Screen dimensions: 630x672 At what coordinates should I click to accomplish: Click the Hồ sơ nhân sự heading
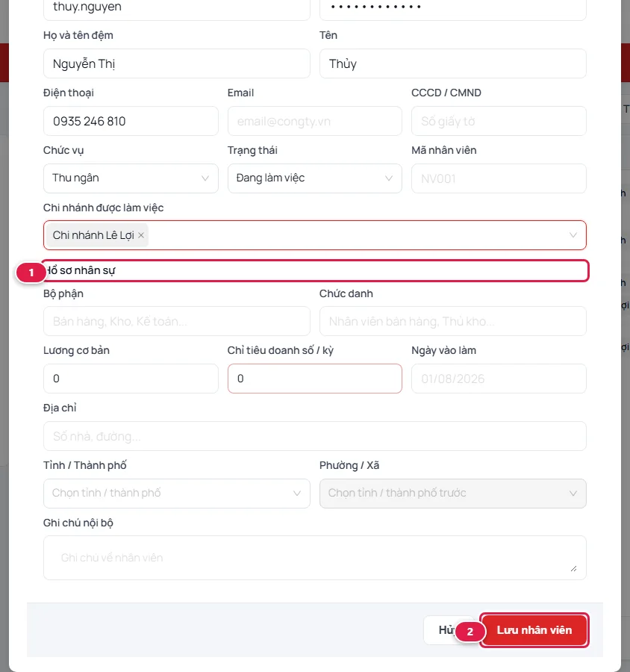click(x=80, y=270)
